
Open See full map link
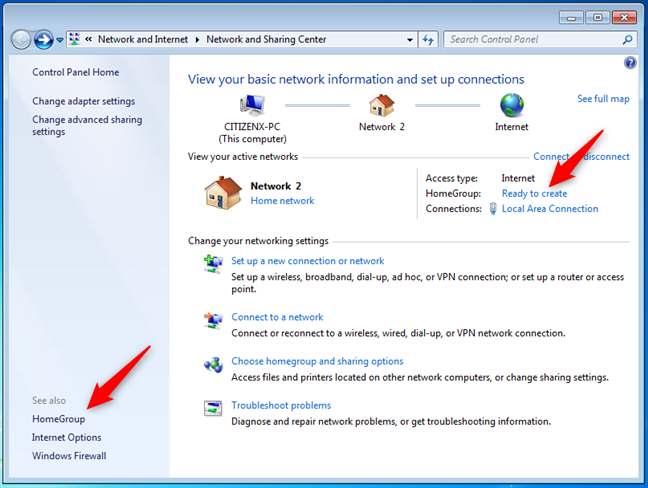coord(603,99)
